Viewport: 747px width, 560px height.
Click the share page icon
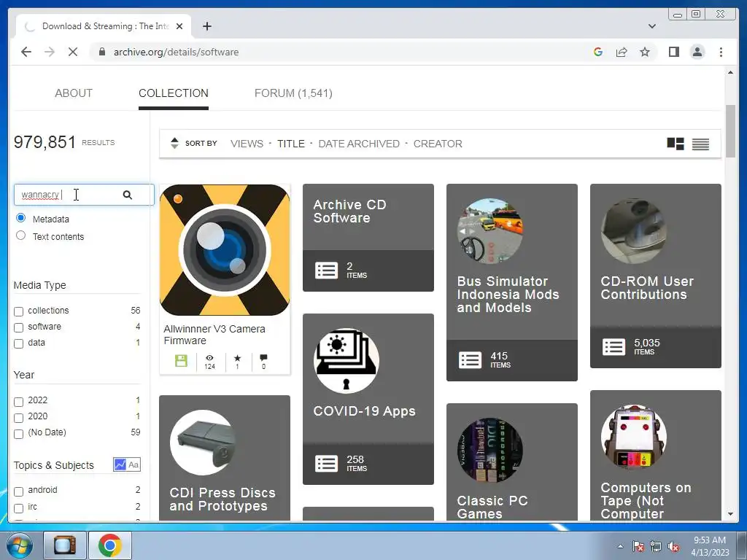click(622, 52)
